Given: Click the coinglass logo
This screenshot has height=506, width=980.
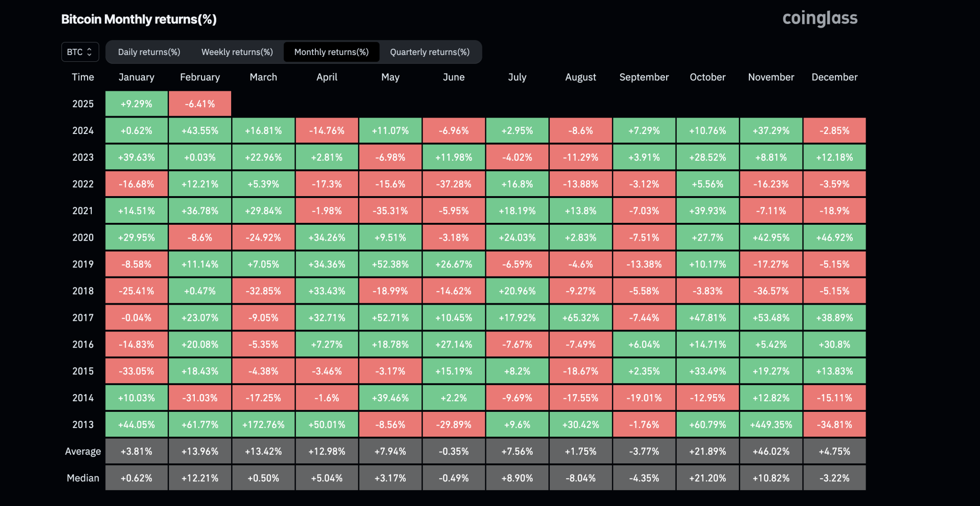Looking at the screenshot, I should click(820, 19).
